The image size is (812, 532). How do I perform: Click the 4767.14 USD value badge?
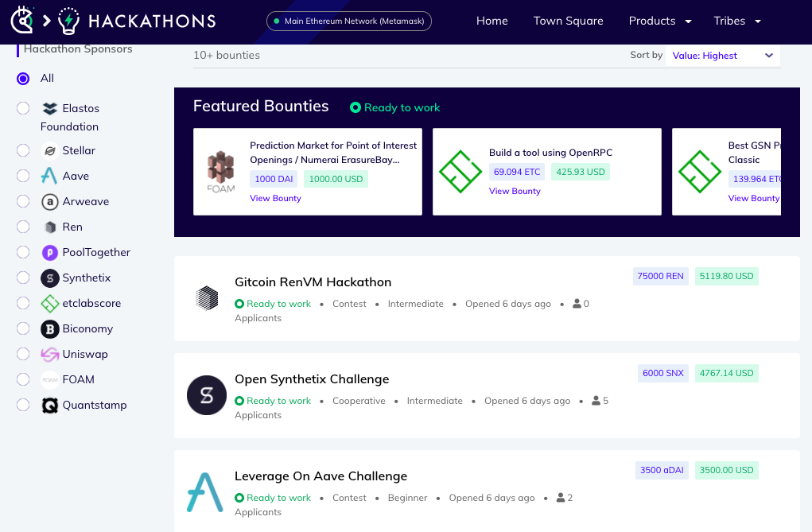(727, 373)
